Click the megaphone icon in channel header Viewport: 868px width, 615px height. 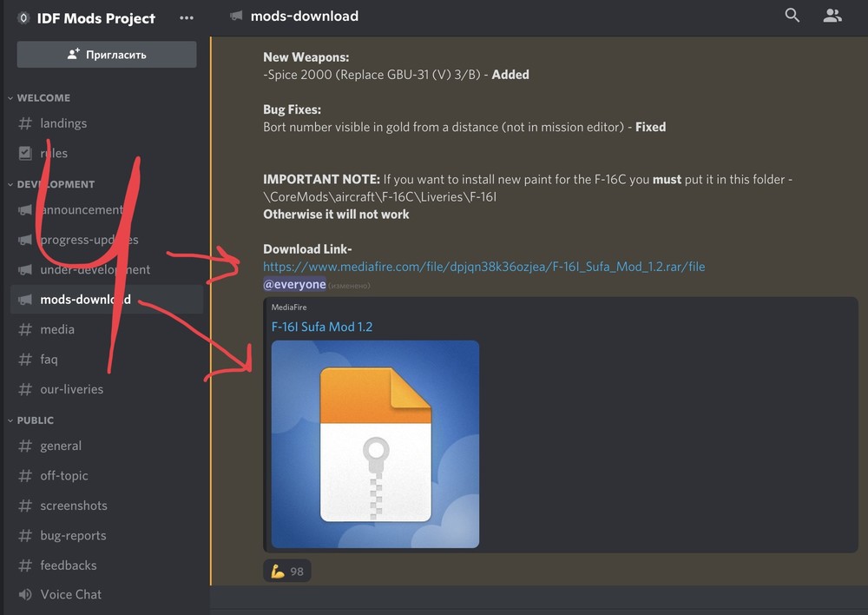coord(235,16)
